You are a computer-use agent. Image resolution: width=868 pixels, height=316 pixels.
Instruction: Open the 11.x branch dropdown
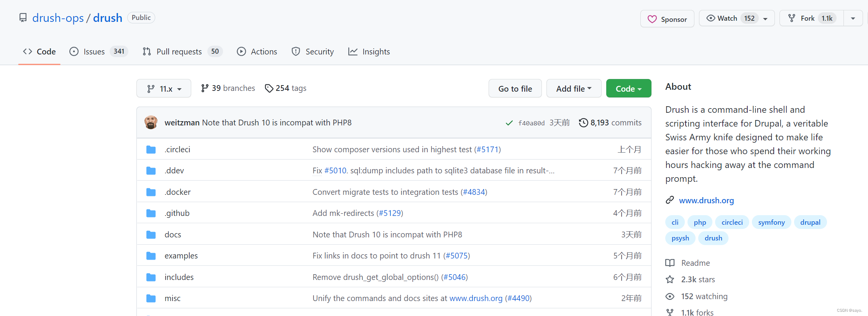pyautogui.click(x=164, y=89)
